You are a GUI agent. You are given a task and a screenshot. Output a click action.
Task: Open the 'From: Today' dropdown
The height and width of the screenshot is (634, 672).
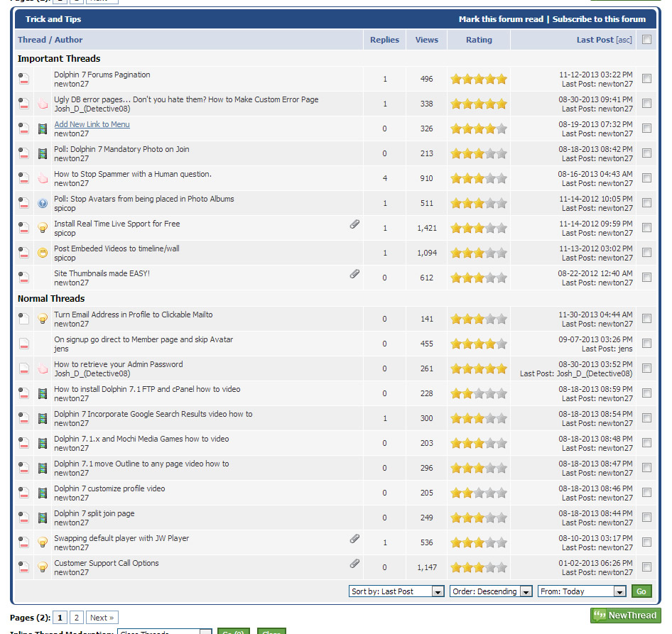click(x=582, y=591)
